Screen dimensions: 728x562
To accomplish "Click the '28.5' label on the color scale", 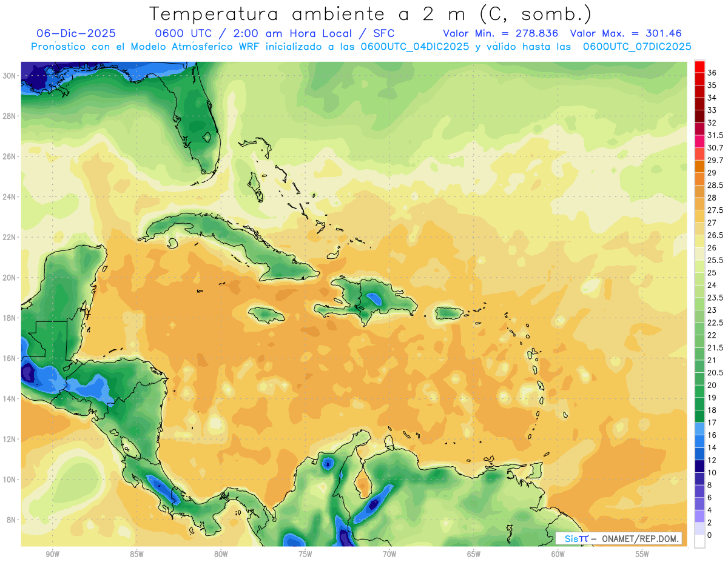I will pyautogui.click(x=715, y=186).
